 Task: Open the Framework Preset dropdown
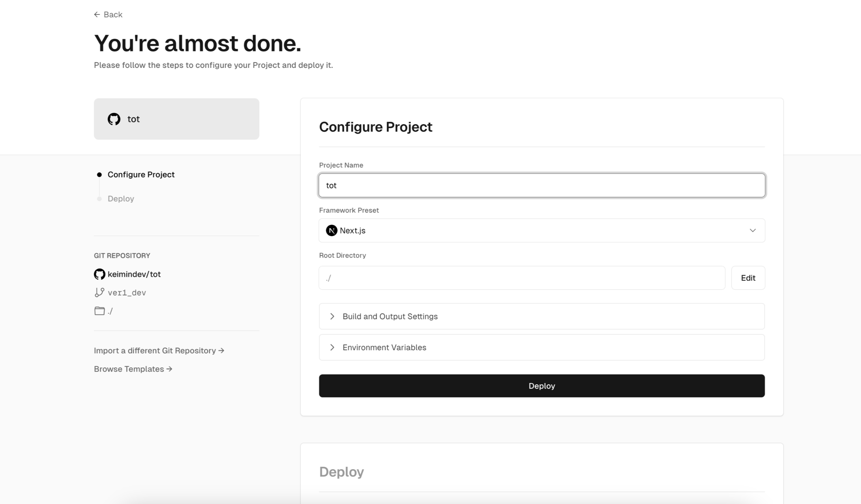tap(542, 230)
